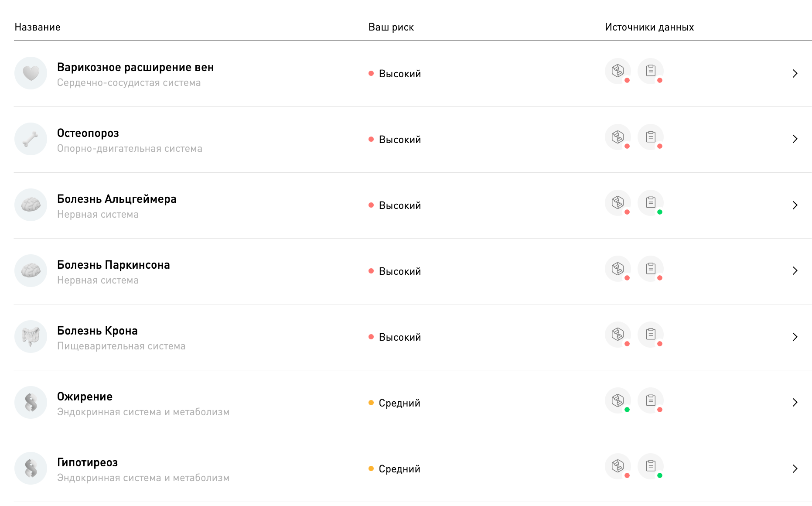Click the questionnaire clipboard icon for Гипотиреоз

(x=650, y=466)
